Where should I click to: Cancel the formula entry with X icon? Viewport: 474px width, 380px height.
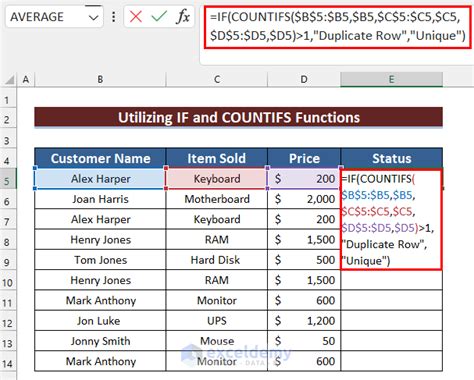coord(136,16)
